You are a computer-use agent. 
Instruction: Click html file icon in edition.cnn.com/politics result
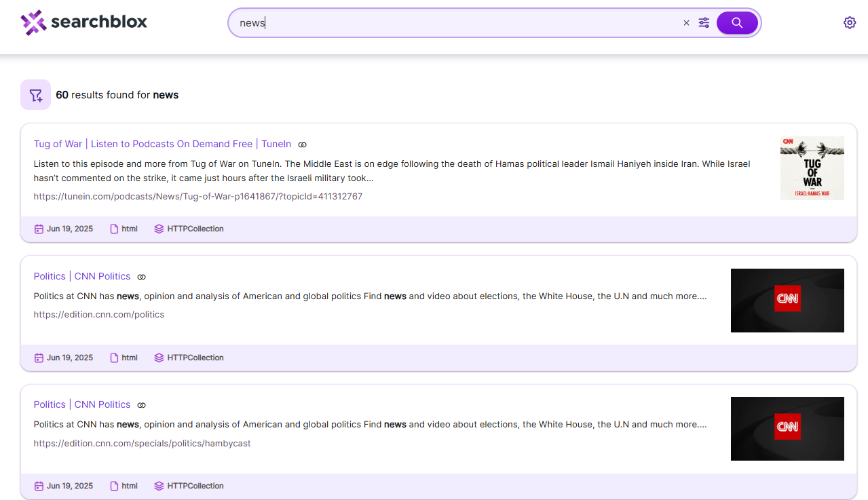click(114, 358)
